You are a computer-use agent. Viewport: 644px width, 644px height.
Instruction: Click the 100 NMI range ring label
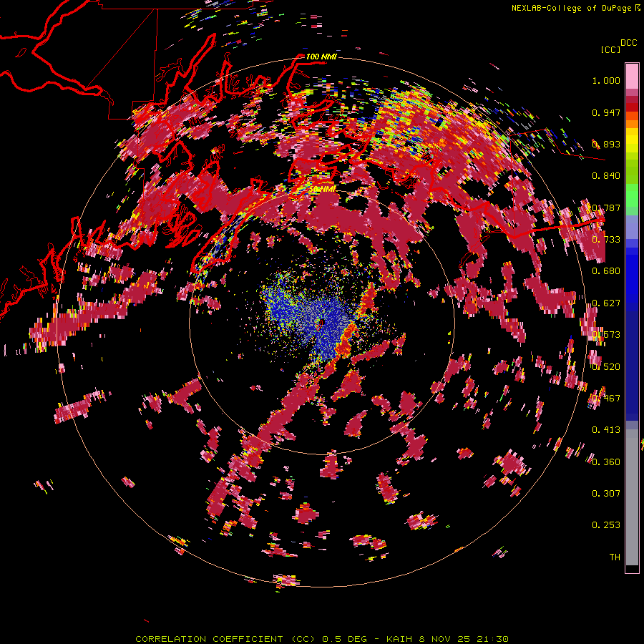[321, 57]
